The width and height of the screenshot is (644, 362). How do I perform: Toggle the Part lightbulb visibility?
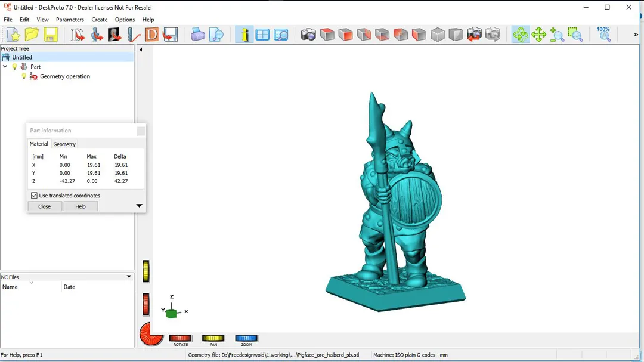[x=15, y=67]
